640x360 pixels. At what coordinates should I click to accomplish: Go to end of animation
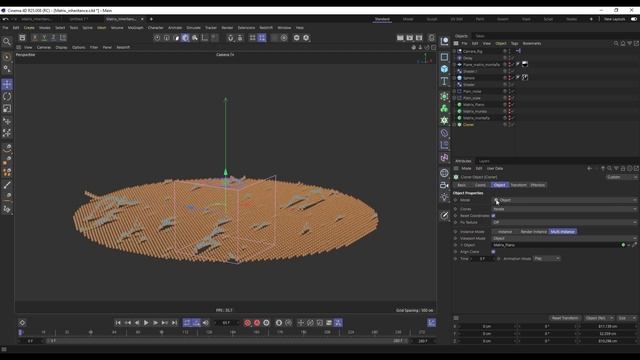[174, 323]
